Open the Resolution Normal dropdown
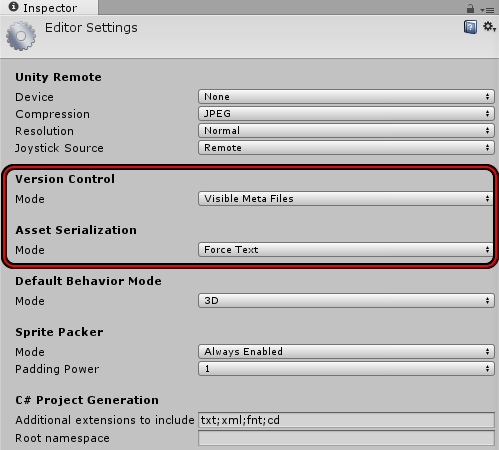Image resolution: width=499 pixels, height=450 pixels. pos(346,131)
